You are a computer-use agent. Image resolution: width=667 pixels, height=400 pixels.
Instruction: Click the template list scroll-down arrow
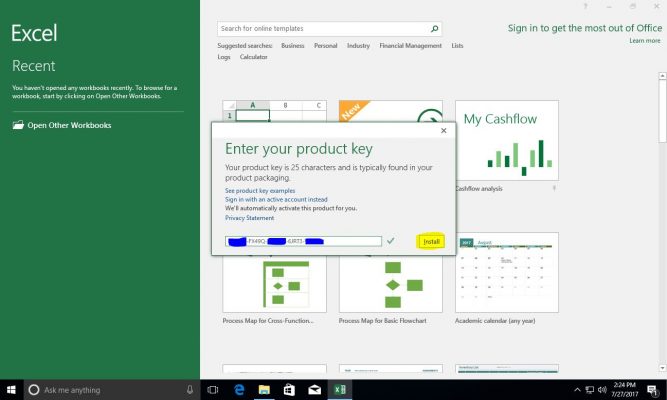pos(662,368)
